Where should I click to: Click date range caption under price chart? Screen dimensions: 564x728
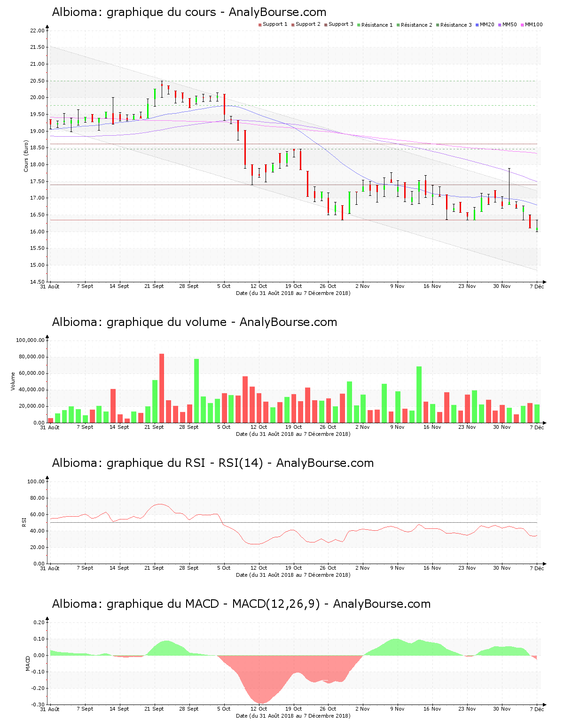point(293,293)
